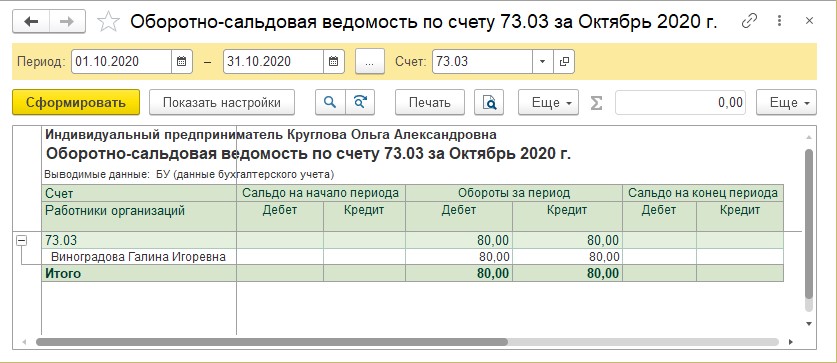The height and width of the screenshot is (363, 837).
Task: Click the Счет column header
Action: tap(139, 193)
